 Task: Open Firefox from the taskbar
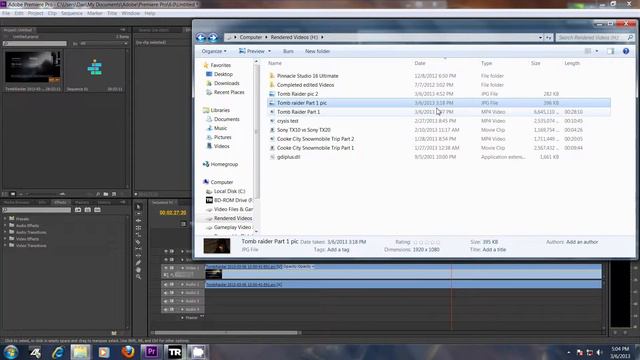(128, 351)
